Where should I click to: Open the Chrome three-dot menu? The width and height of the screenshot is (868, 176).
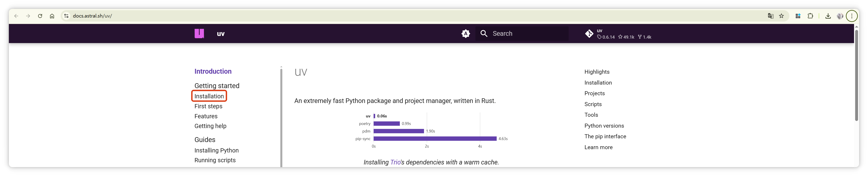(851, 16)
